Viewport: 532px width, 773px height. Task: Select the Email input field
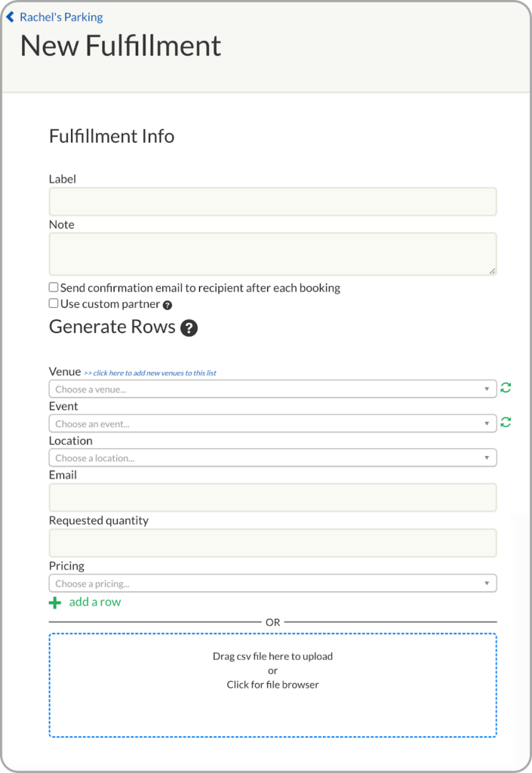pos(272,497)
